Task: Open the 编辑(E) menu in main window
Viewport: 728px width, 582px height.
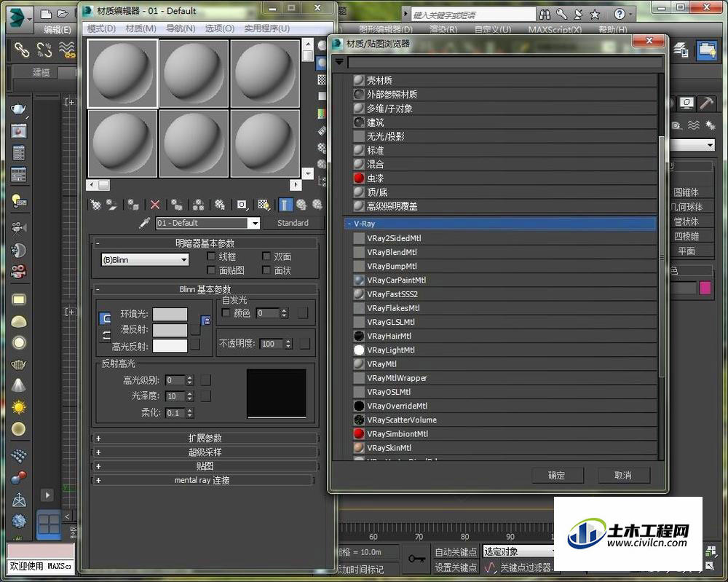Action: 57,30
